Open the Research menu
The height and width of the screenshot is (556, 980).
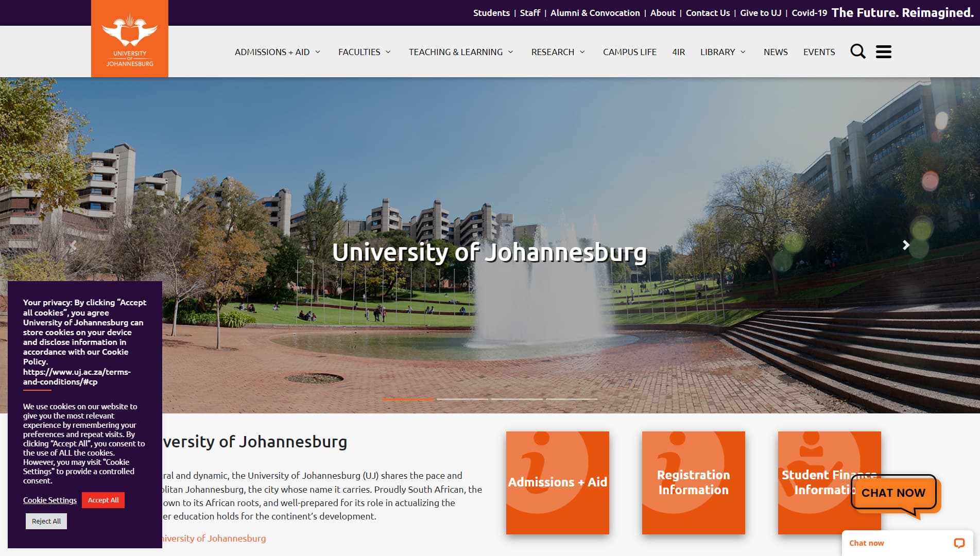click(x=553, y=52)
